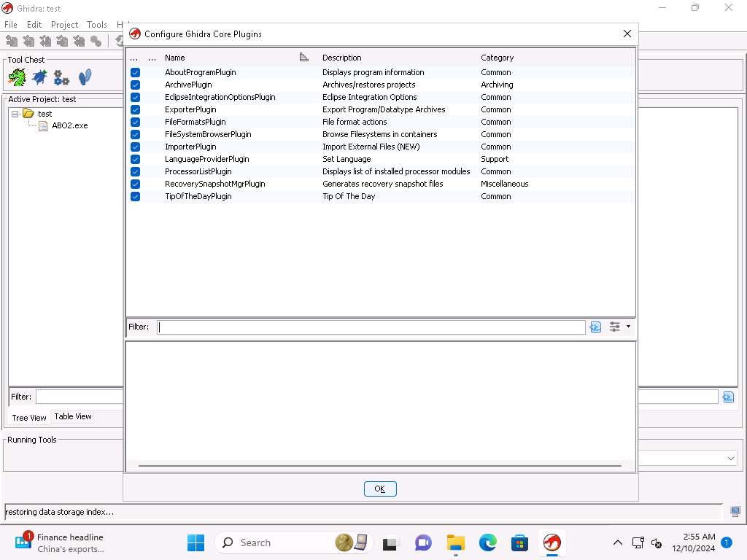Toggle the TipOfTheDayPlugin checkbox
Screen dimensions: 747x560
pyautogui.click(x=135, y=196)
